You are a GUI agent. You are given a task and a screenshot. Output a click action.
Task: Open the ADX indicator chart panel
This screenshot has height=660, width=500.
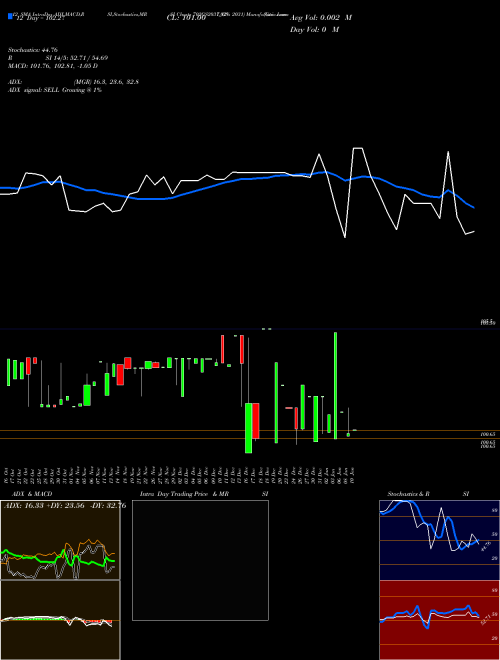coord(60,540)
